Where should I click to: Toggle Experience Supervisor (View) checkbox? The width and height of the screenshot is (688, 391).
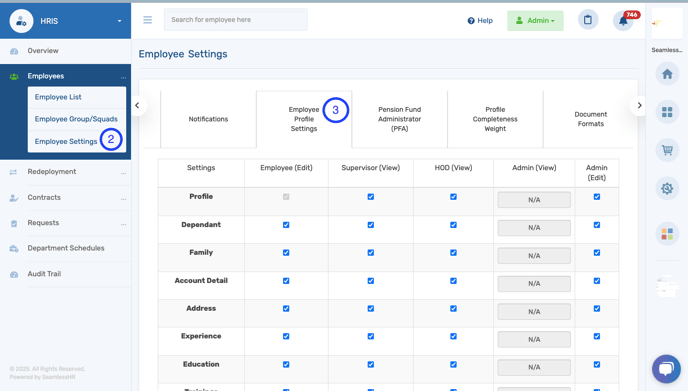pyautogui.click(x=371, y=336)
